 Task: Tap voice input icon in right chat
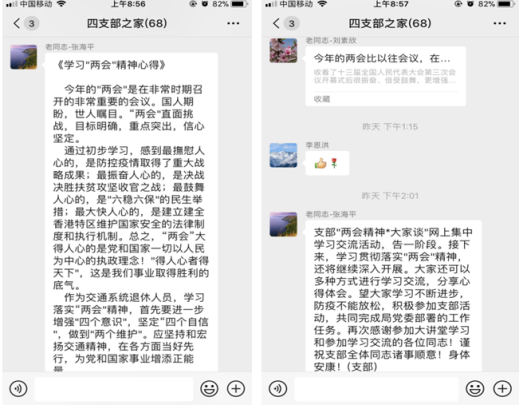coord(278,388)
